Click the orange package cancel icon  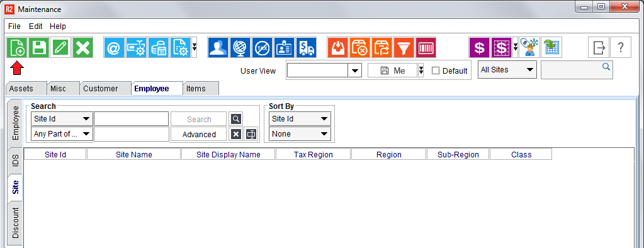click(x=360, y=48)
